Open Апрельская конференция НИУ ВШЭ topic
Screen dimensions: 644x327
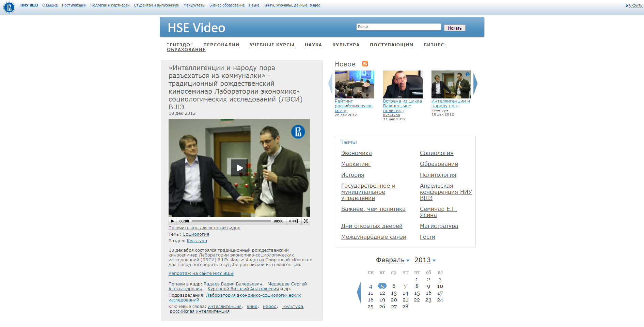446,192
